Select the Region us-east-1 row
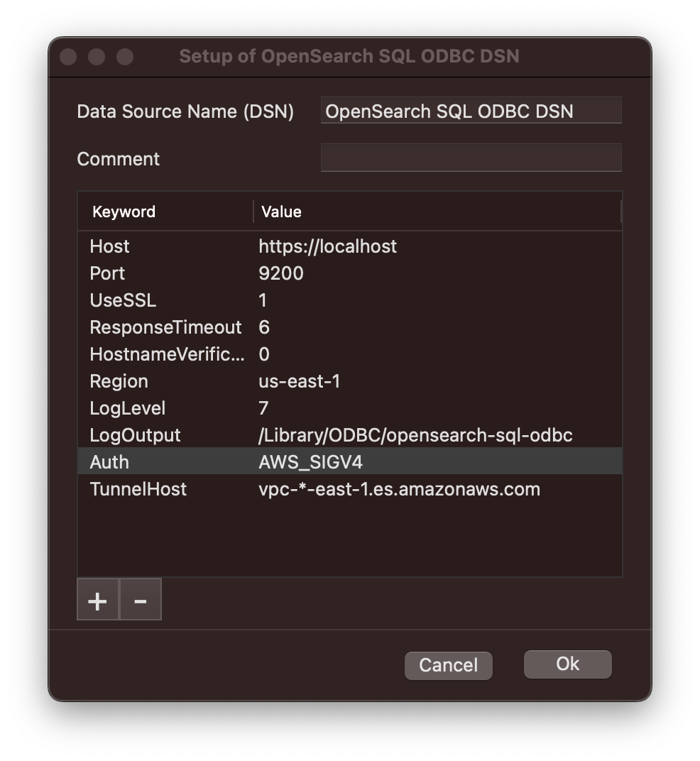 click(119, 381)
